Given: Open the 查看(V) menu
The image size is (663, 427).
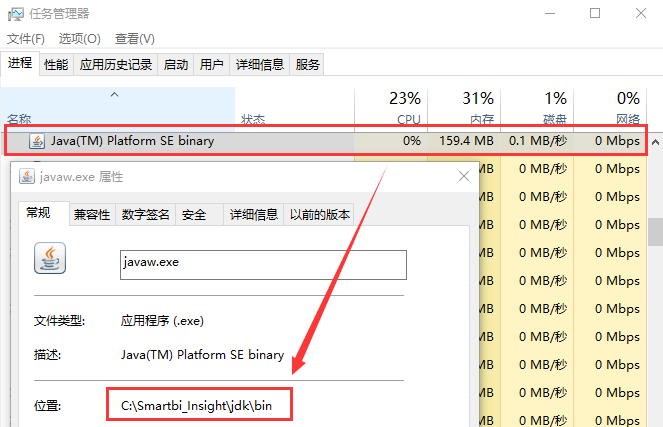Looking at the screenshot, I should pyautogui.click(x=134, y=39).
